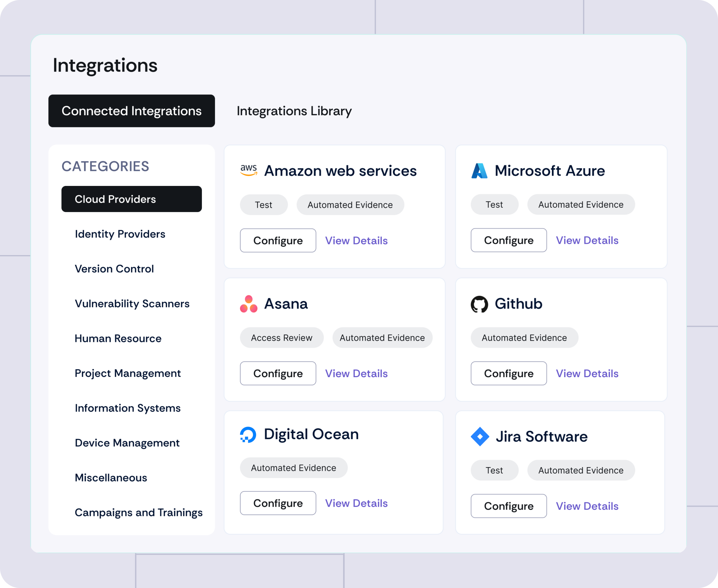The height and width of the screenshot is (588, 718).
Task: Click the Microsoft Azure logo icon
Action: point(480,171)
